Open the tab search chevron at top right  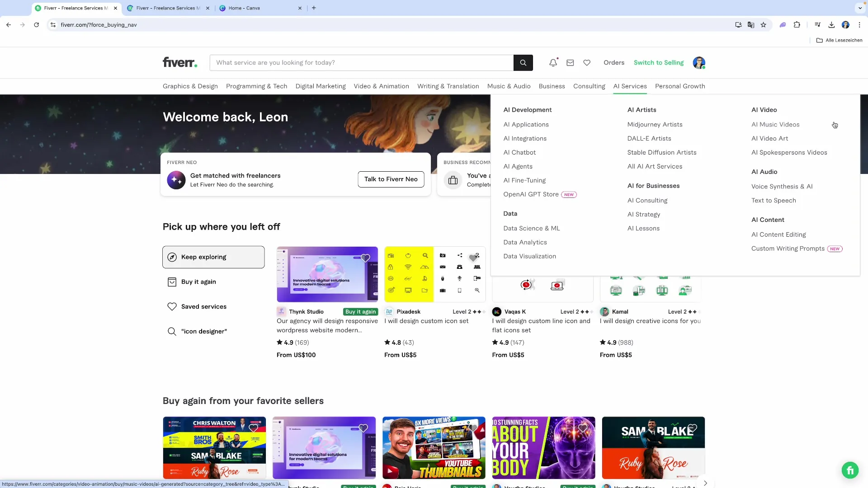pos(860,8)
